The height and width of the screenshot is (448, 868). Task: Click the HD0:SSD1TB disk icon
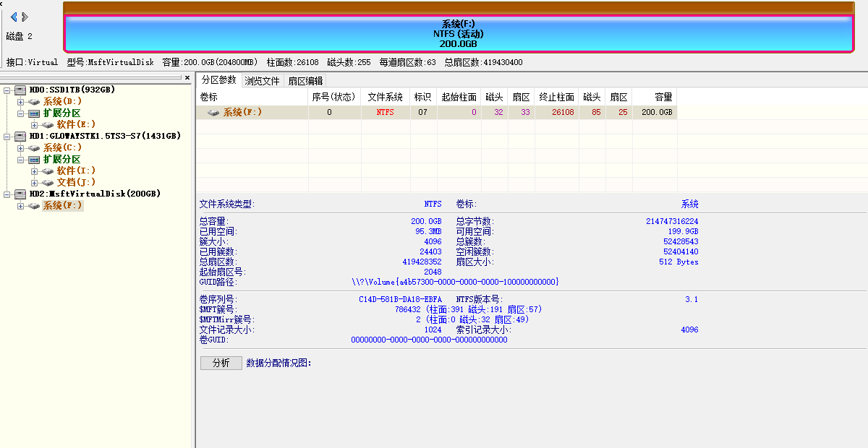pyautogui.click(x=21, y=90)
